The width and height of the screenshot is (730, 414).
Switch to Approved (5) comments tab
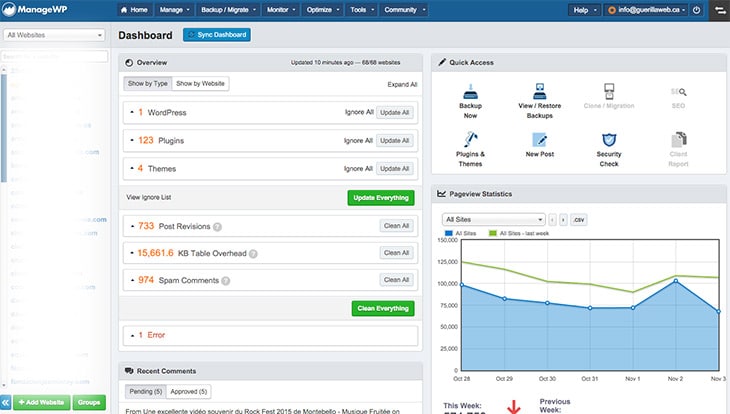pyautogui.click(x=189, y=392)
